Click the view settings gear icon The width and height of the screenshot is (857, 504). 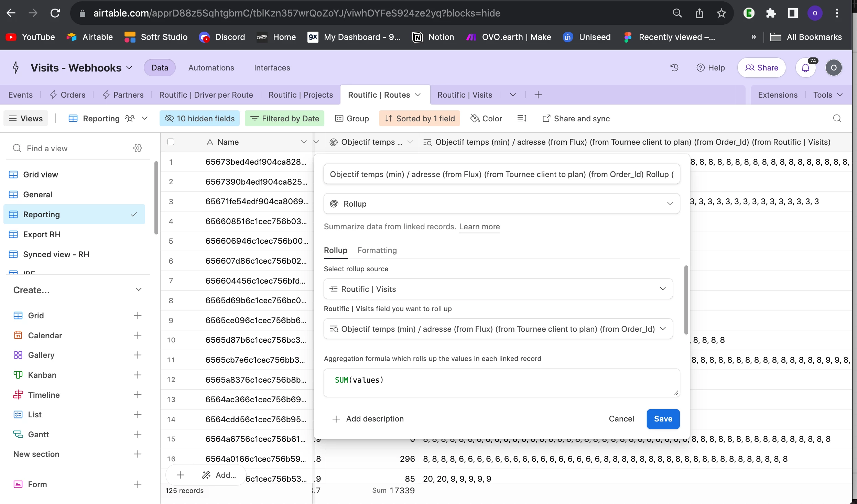[138, 148]
